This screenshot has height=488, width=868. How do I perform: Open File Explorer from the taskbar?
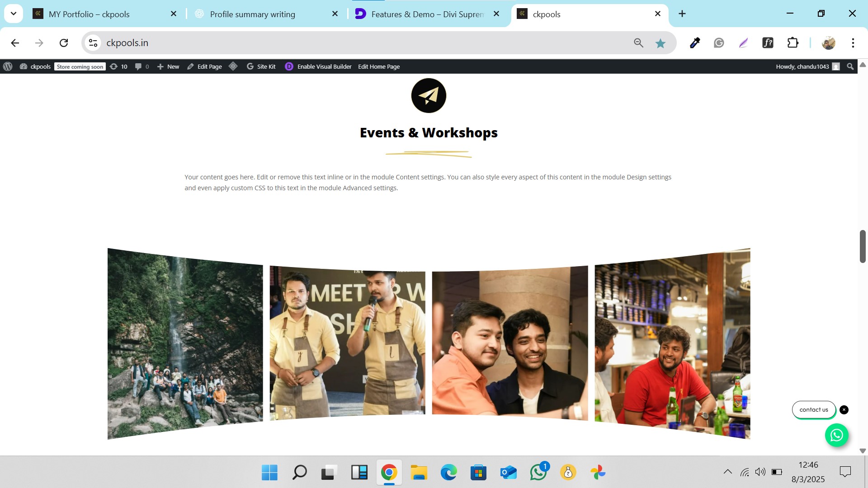pos(419,473)
